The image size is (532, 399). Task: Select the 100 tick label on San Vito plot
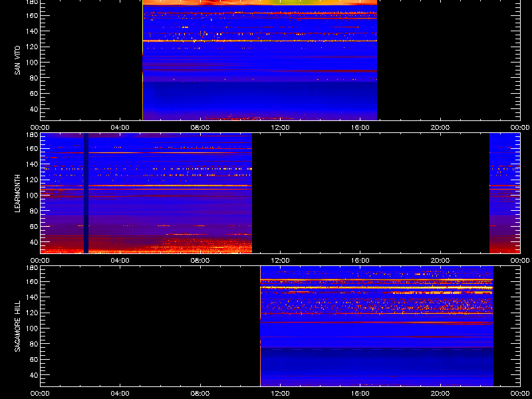(33, 63)
